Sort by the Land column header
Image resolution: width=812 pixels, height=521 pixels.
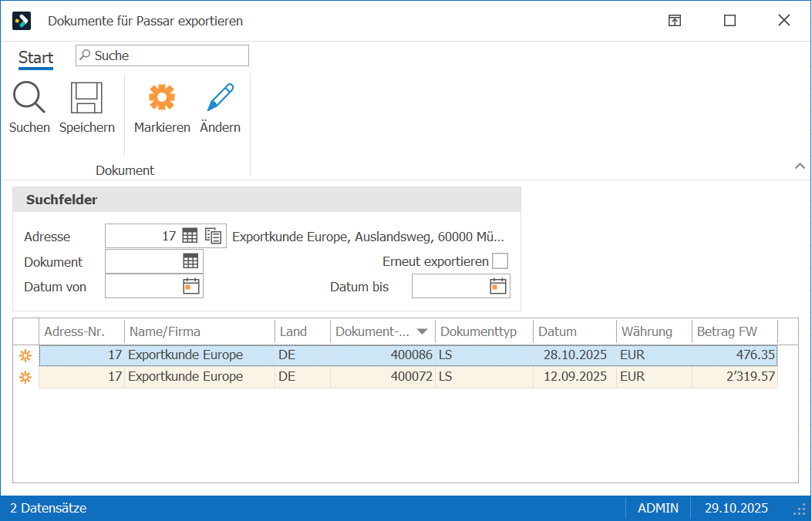302,331
